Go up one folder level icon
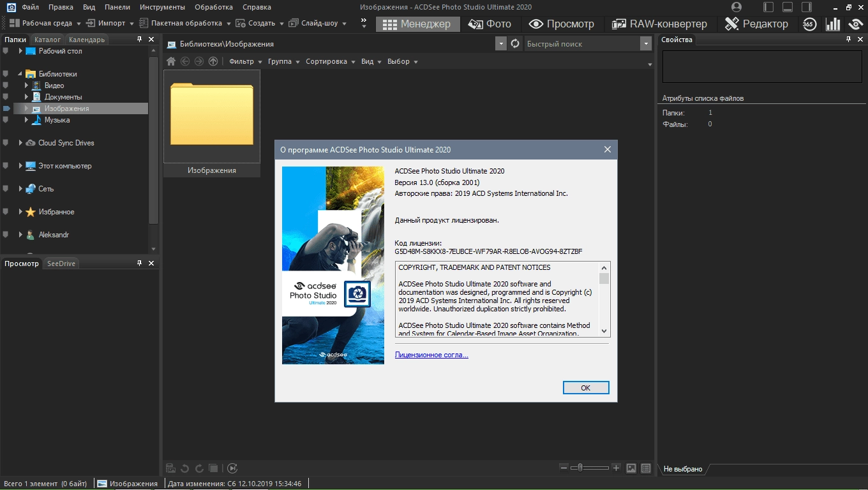Viewport: 868px width, 490px height. point(213,61)
